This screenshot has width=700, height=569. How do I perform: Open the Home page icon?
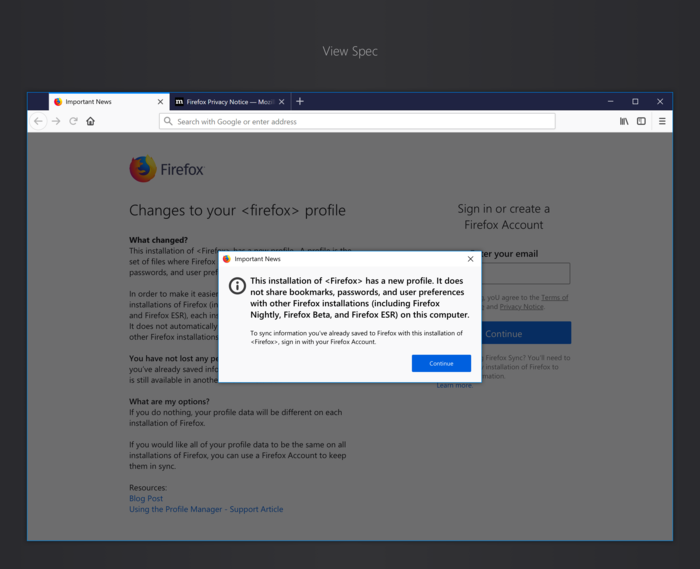coord(91,121)
